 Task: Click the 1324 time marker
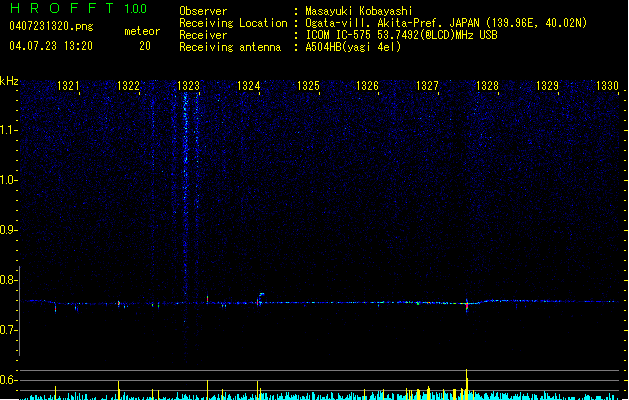(x=248, y=86)
